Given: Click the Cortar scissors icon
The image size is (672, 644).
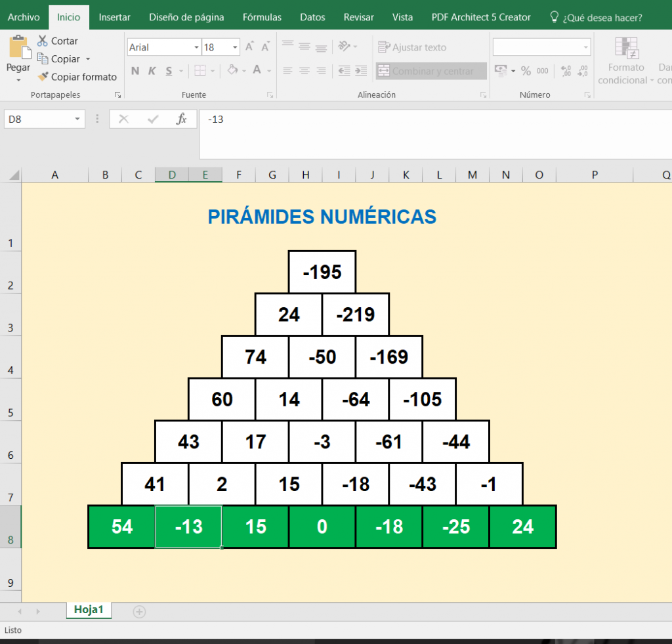Looking at the screenshot, I should (x=43, y=40).
